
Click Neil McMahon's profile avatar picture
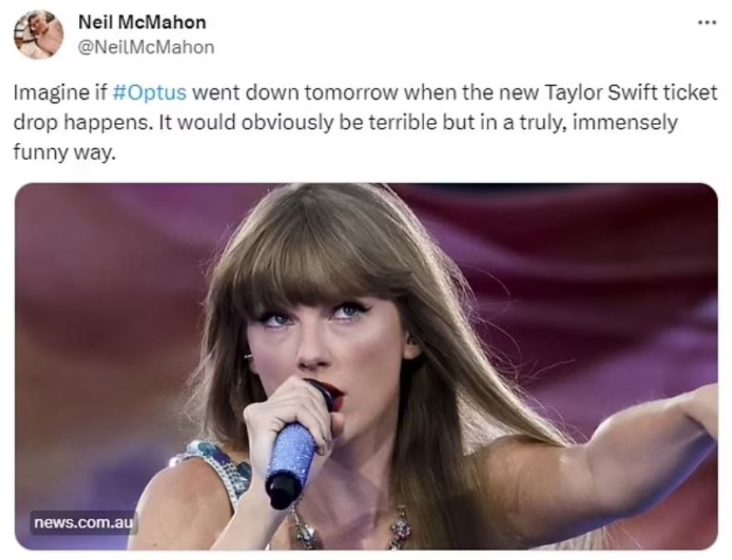click(38, 35)
